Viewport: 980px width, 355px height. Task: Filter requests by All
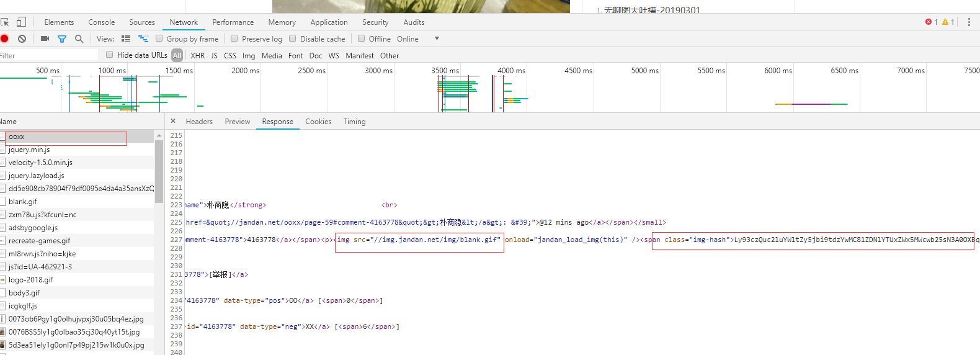coord(177,55)
